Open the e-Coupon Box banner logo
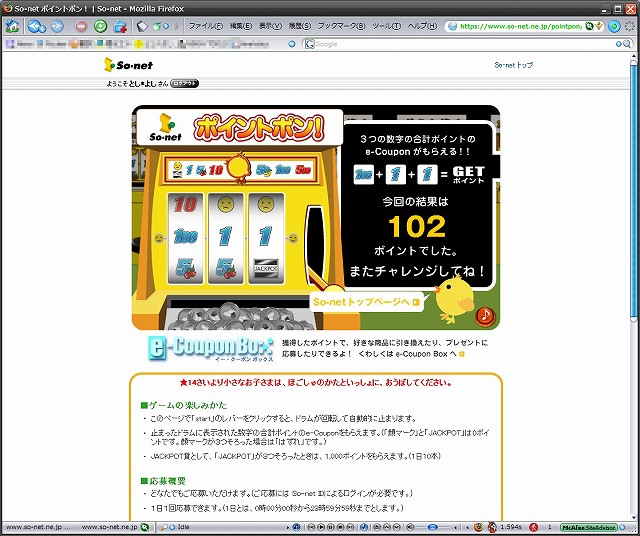 click(210, 348)
